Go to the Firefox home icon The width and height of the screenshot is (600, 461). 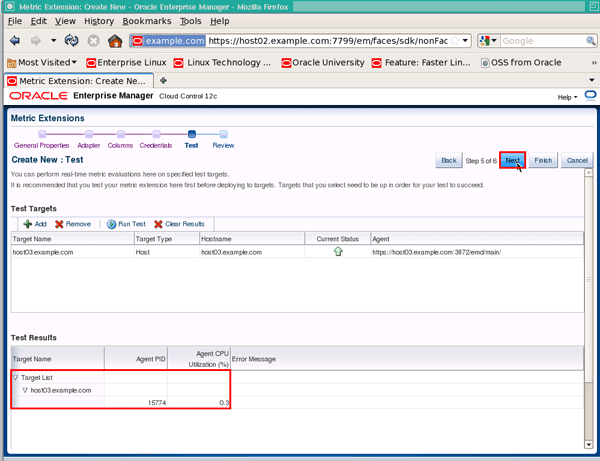pyautogui.click(x=115, y=41)
